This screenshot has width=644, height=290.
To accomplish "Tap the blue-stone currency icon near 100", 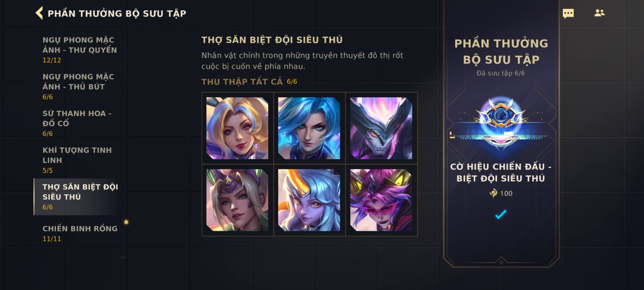I will point(493,193).
